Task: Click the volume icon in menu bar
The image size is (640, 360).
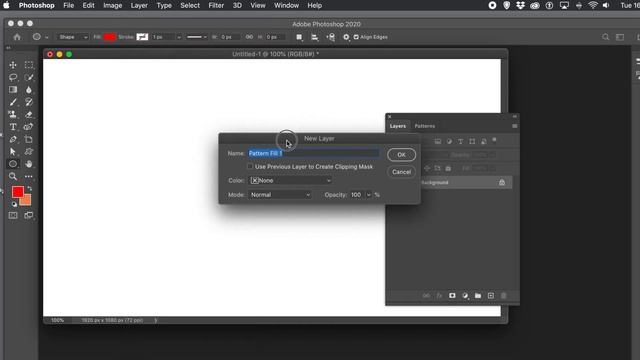Action: (x=606, y=5)
